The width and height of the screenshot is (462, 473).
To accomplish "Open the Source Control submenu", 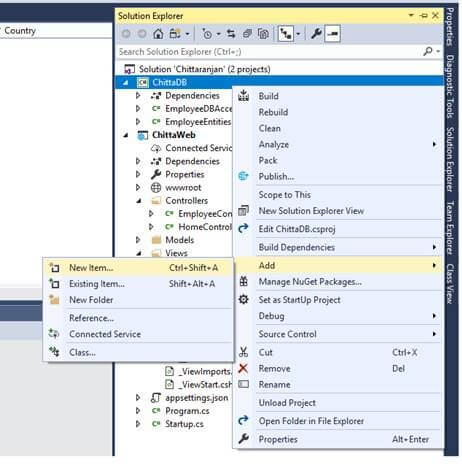I will click(x=339, y=334).
